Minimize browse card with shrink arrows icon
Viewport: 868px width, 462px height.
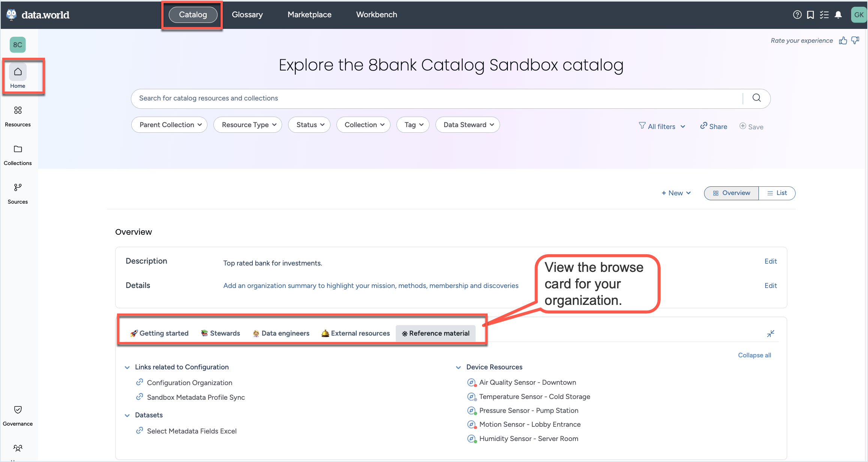point(771,333)
